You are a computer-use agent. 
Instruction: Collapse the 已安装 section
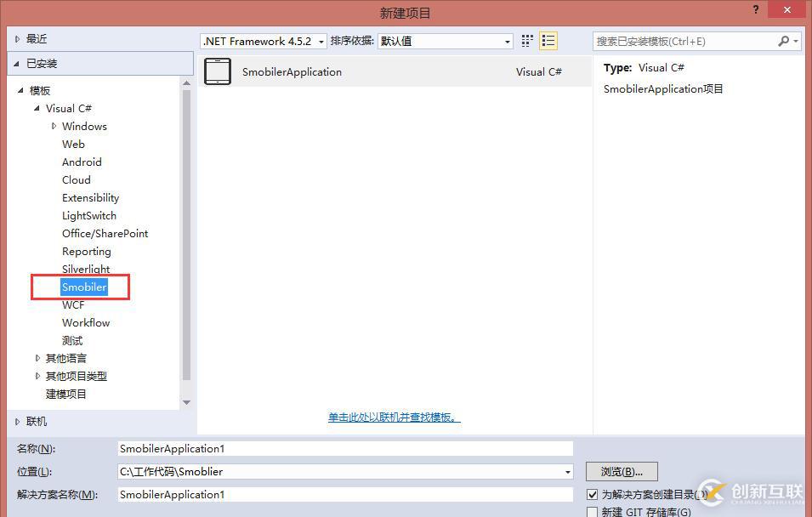[17, 64]
